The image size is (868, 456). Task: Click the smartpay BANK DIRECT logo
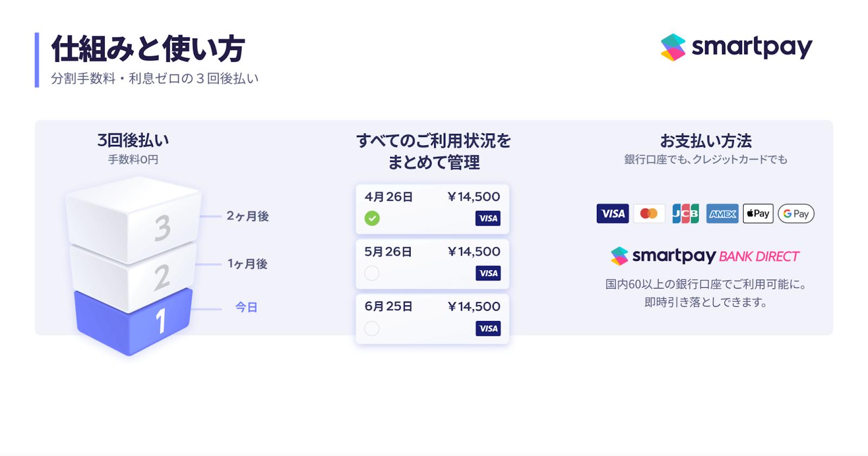point(705,256)
